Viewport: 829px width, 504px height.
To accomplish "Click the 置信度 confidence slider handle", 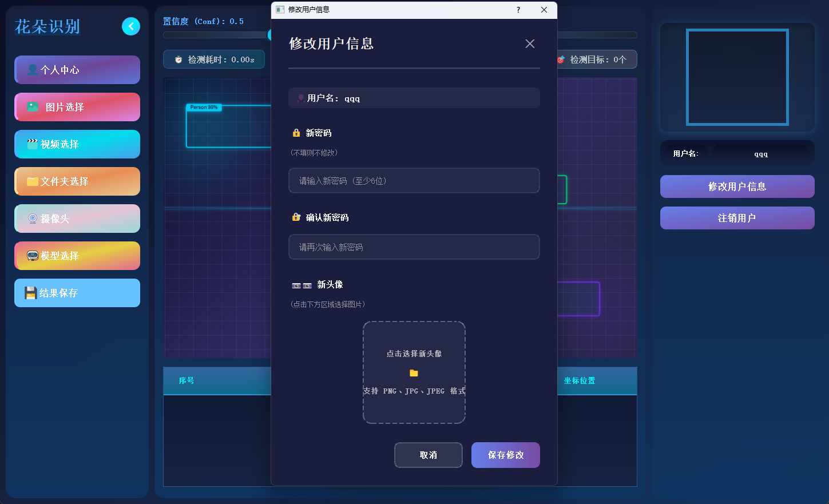I will [270, 35].
